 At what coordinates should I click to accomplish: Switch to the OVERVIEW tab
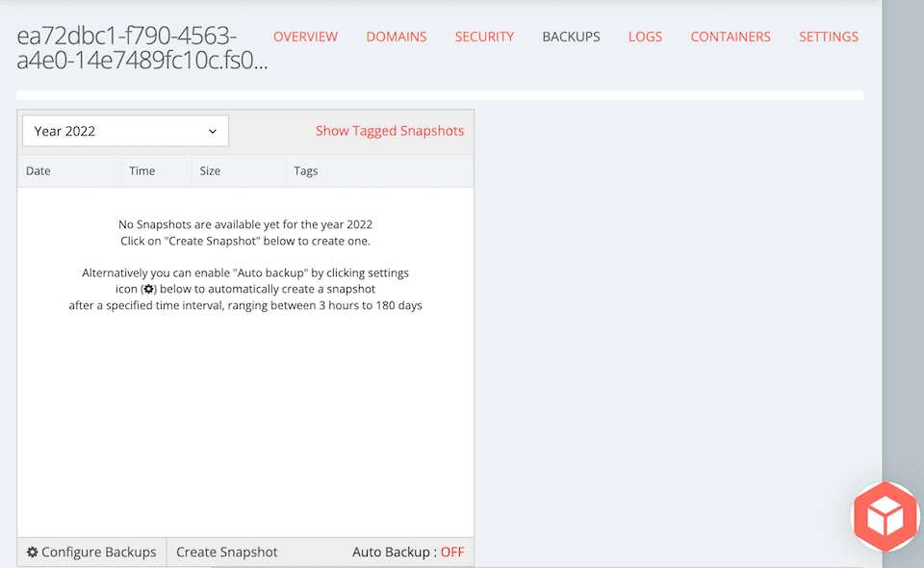pyautogui.click(x=305, y=37)
